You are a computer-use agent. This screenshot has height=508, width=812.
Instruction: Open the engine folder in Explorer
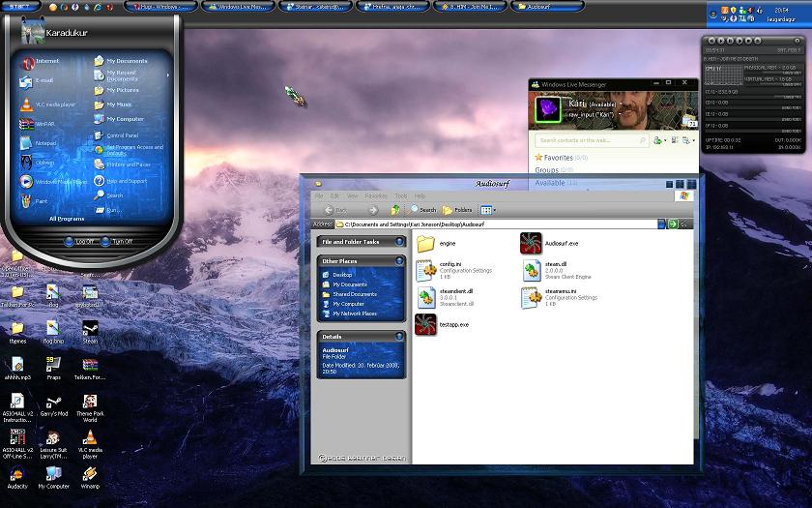pos(436,243)
